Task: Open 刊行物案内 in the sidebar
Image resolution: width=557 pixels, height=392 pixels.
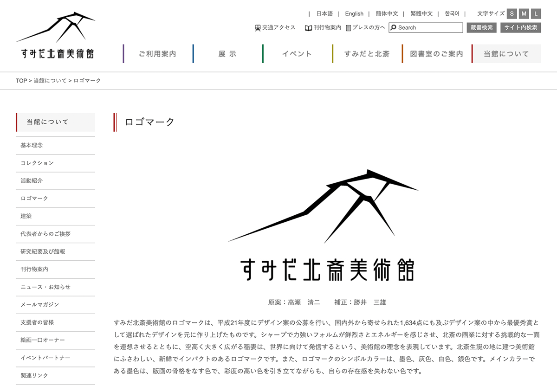Action: (x=55, y=269)
